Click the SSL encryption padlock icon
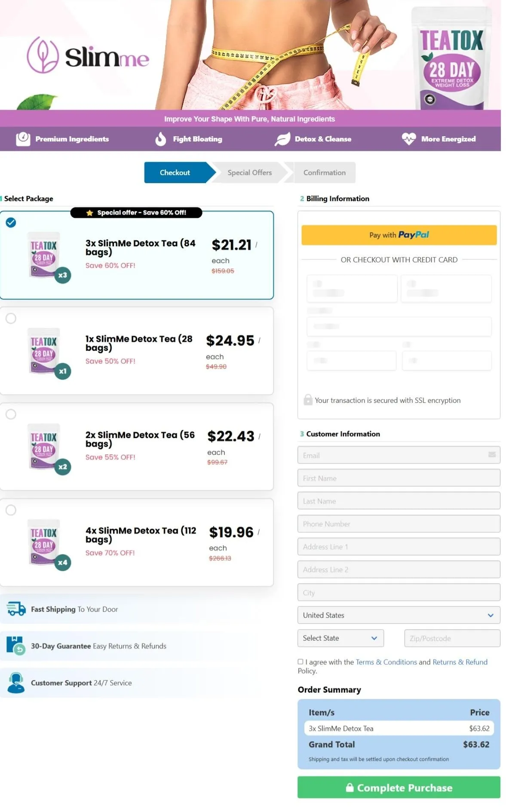 pyautogui.click(x=307, y=400)
